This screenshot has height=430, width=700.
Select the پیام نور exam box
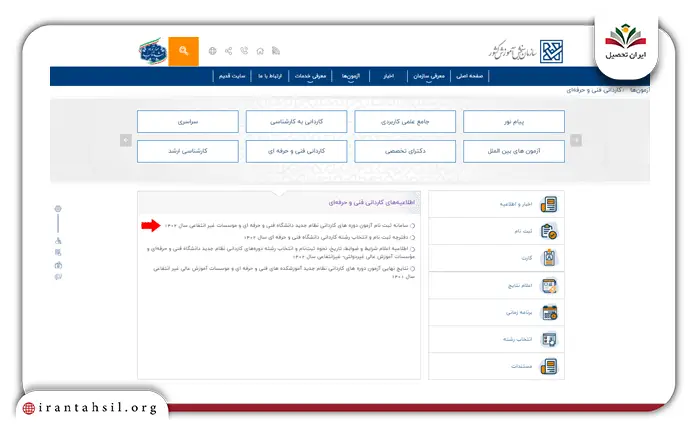514,121
